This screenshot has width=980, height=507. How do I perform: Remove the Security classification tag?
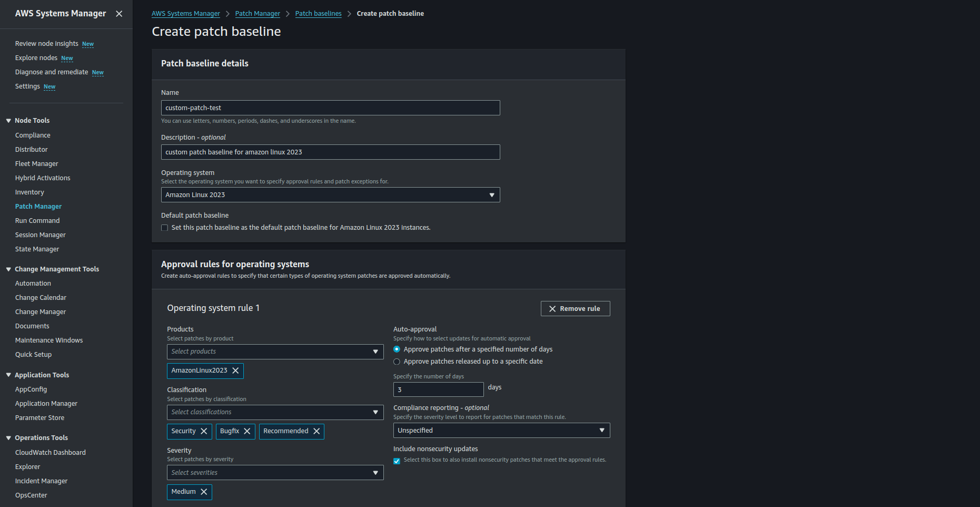(x=204, y=431)
